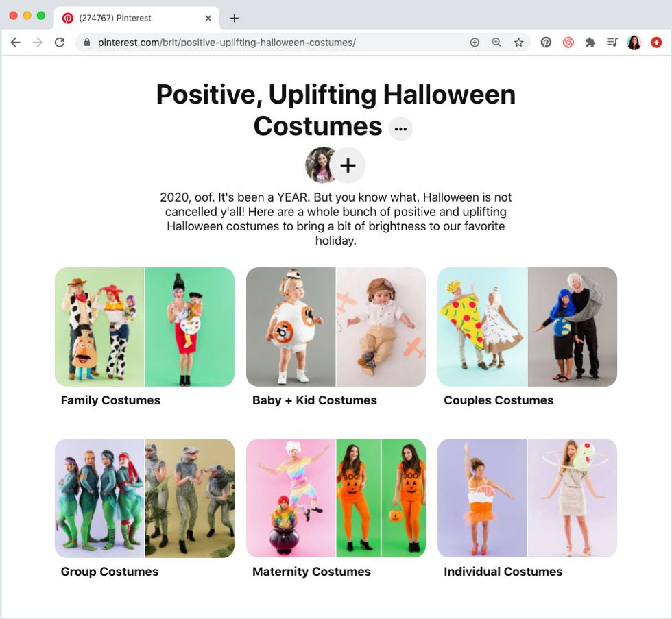The height and width of the screenshot is (619, 672).
Task: Open the Family Costumes section
Action: point(145,327)
